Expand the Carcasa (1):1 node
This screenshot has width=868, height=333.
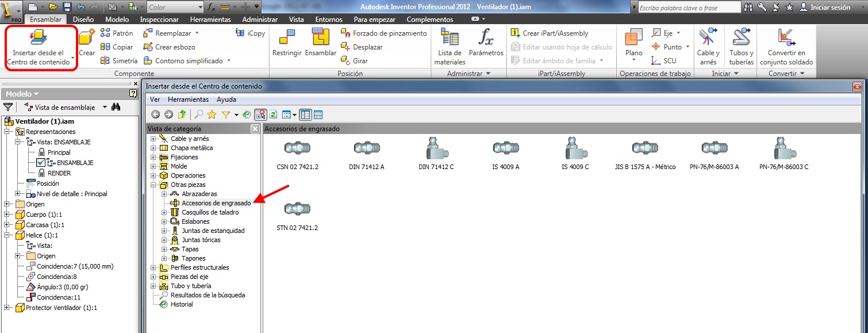(x=7, y=225)
